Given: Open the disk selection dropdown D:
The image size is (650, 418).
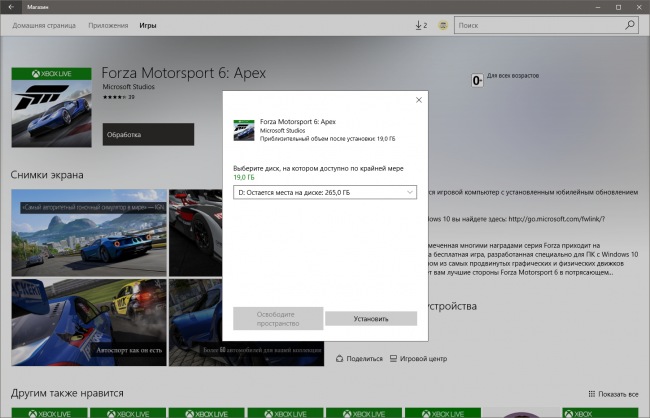Looking at the screenshot, I should pos(325,192).
